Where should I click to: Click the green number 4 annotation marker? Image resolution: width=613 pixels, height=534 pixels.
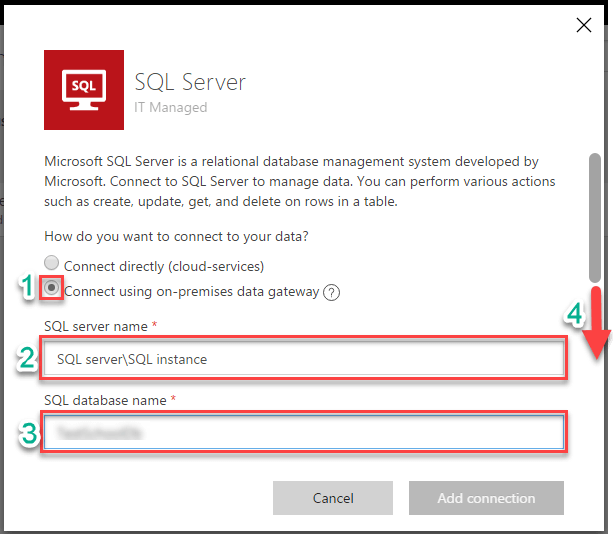(575, 314)
